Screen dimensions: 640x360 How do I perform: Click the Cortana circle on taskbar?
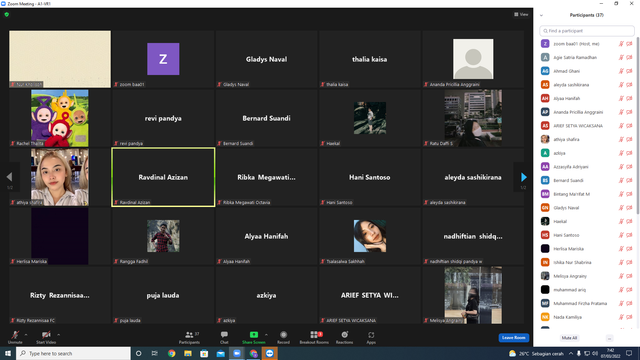[x=138, y=353]
